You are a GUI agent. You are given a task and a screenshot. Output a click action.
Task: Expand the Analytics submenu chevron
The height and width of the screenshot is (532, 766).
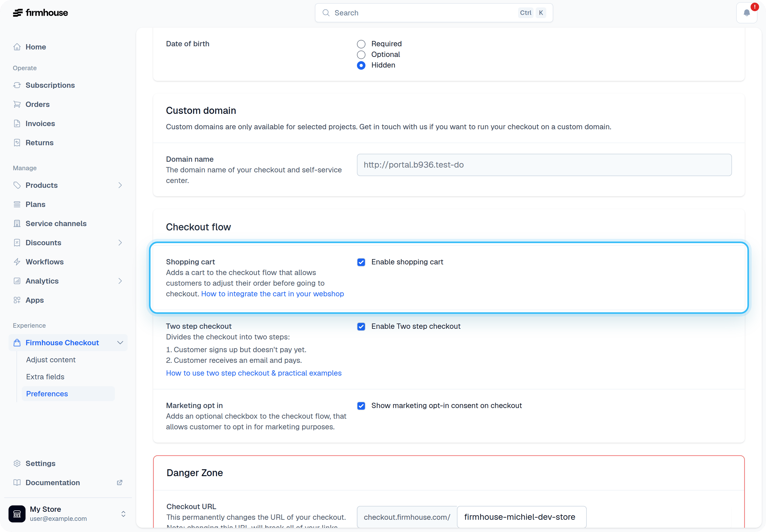coord(120,281)
